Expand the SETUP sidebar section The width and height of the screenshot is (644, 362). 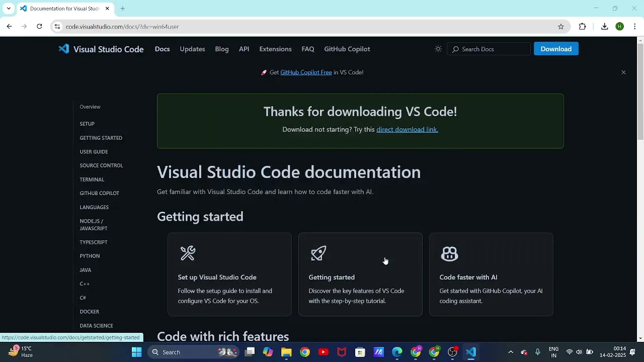coord(87,124)
